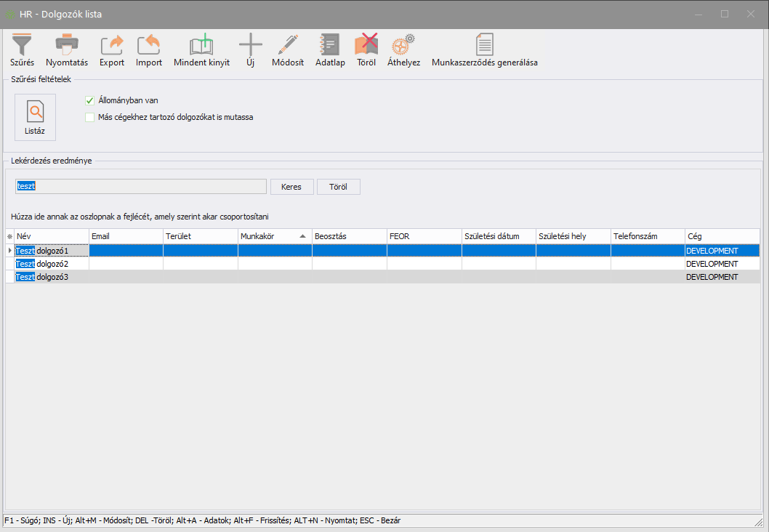Uncheck the Állományban van checkbox
This screenshot has height=532, width=769.
(x=90, y=100)
